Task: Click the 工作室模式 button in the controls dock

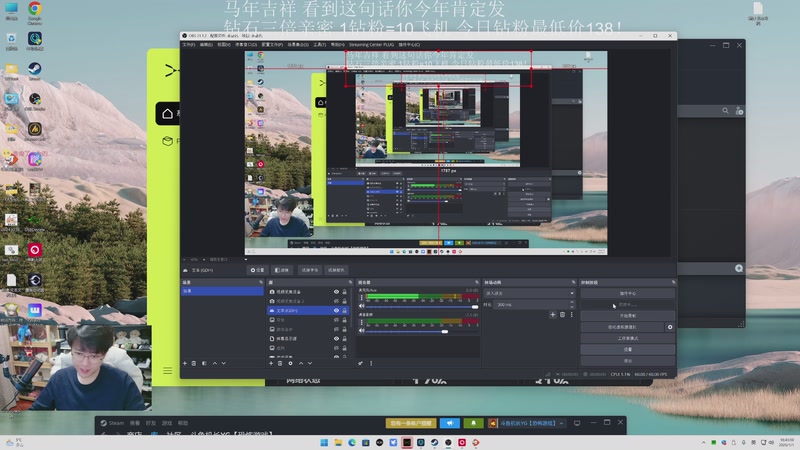Action: (628, 338)
